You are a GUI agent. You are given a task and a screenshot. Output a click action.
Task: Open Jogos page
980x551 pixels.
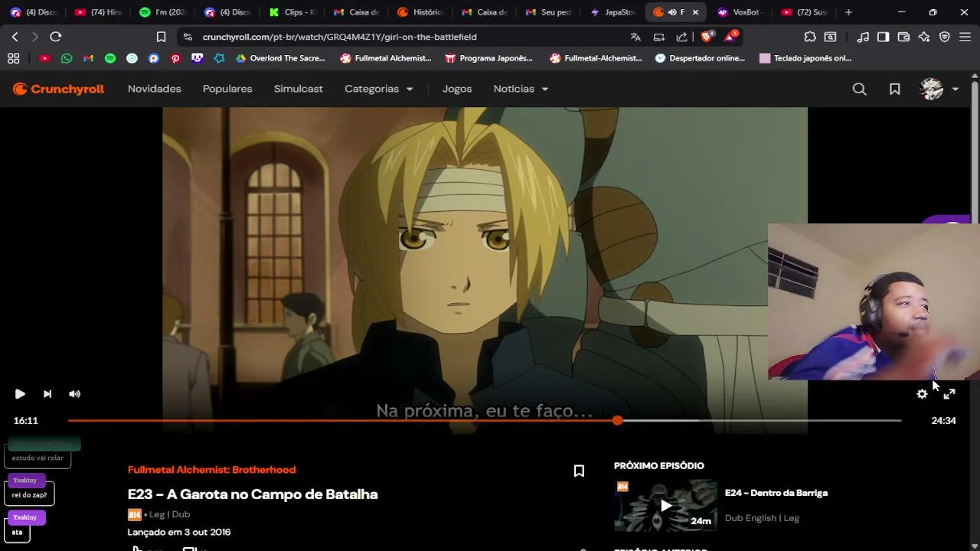click(x=457, y=89)
